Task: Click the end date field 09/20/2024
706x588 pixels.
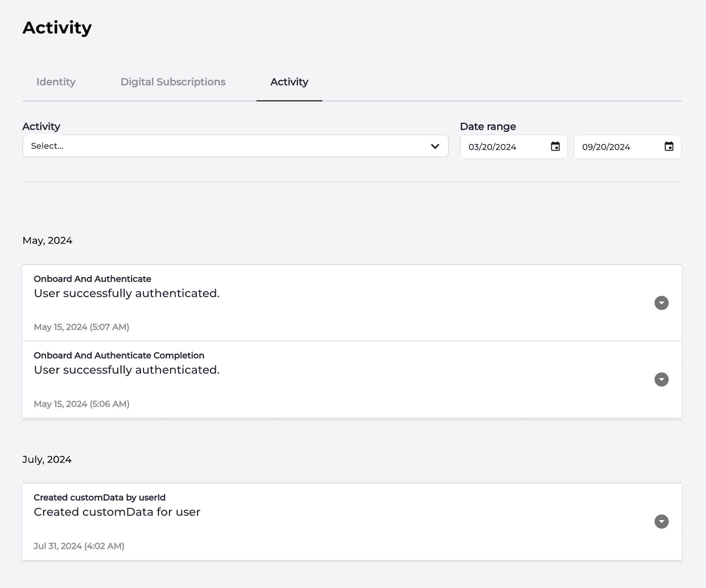Action: pyautogui.click(x=627, y=147)
